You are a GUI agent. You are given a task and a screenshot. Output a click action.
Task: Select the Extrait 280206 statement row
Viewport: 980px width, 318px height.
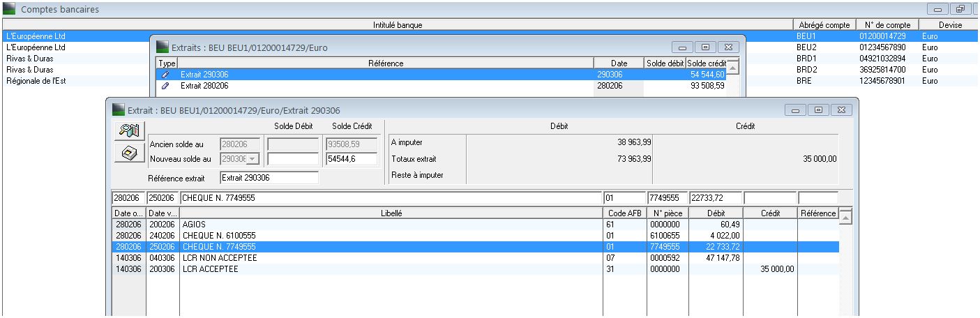[x=377, y=86]
